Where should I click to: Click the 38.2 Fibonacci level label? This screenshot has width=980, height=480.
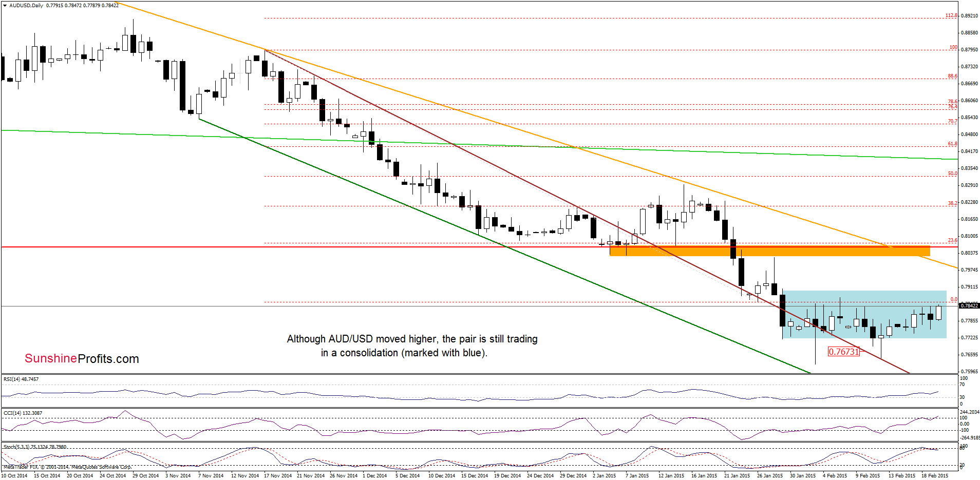953,203
